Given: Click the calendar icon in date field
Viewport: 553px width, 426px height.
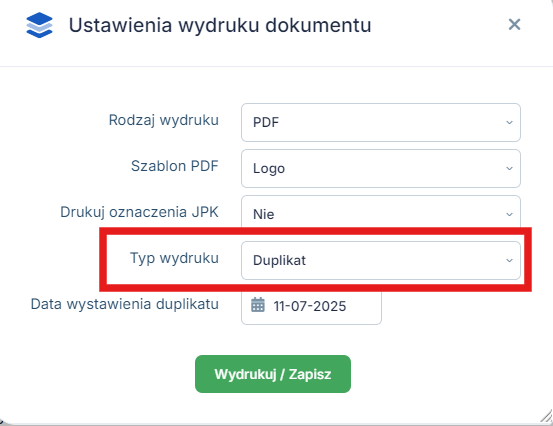Looking at the screenshot, I should tap(258, 305).
